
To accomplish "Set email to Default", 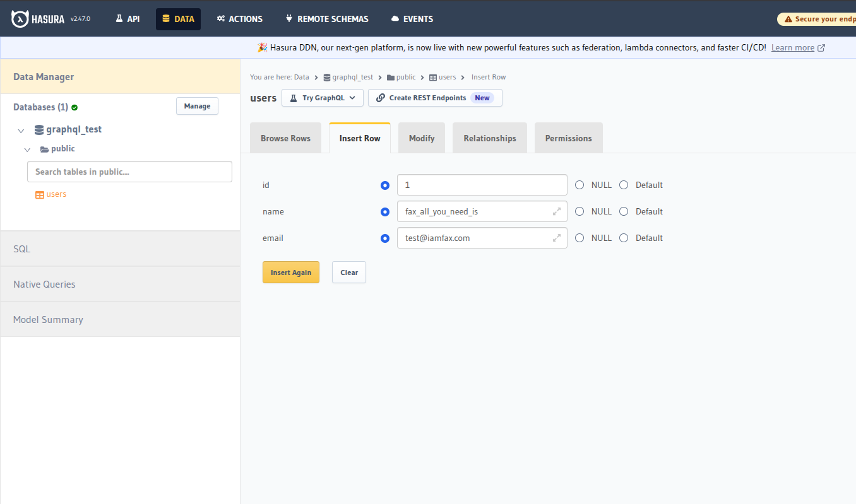I will click(x=624, y=238).
